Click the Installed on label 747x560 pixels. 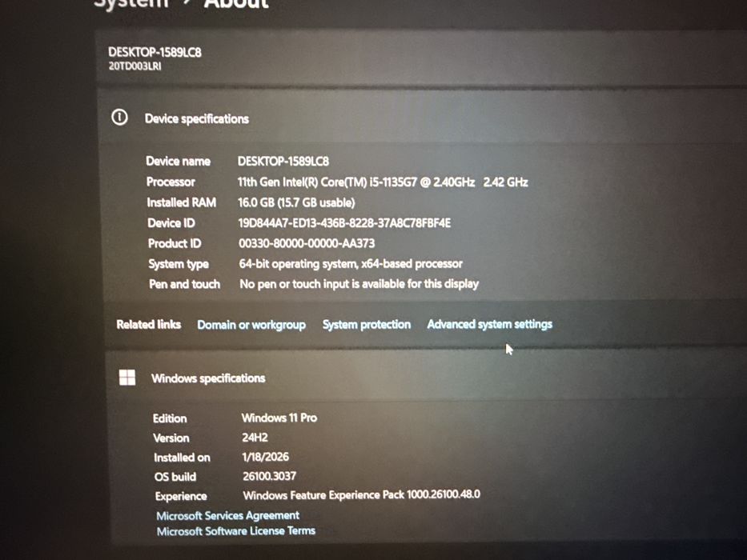[182, 458]
